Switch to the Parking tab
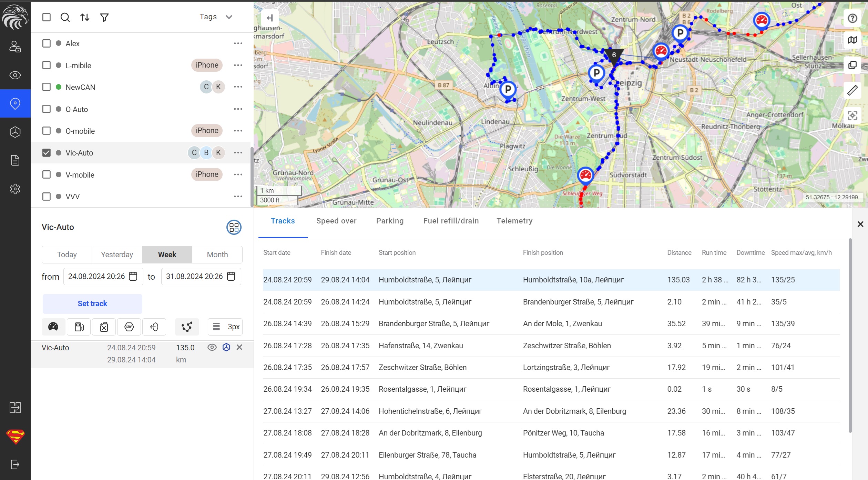This screenshot has height=480, width=868. [x=390, y=221]
